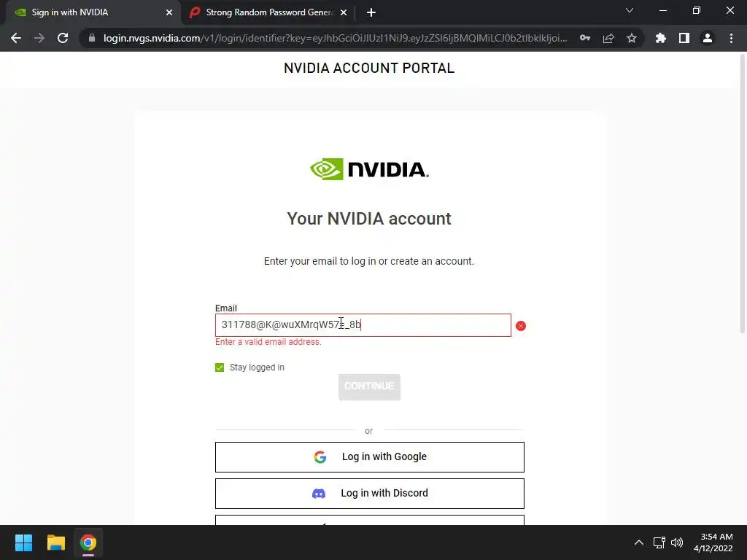The width and height of the screenshot is (747, 560).
Task: Open File Explorer from the taskbar
Action: [55, 542]
